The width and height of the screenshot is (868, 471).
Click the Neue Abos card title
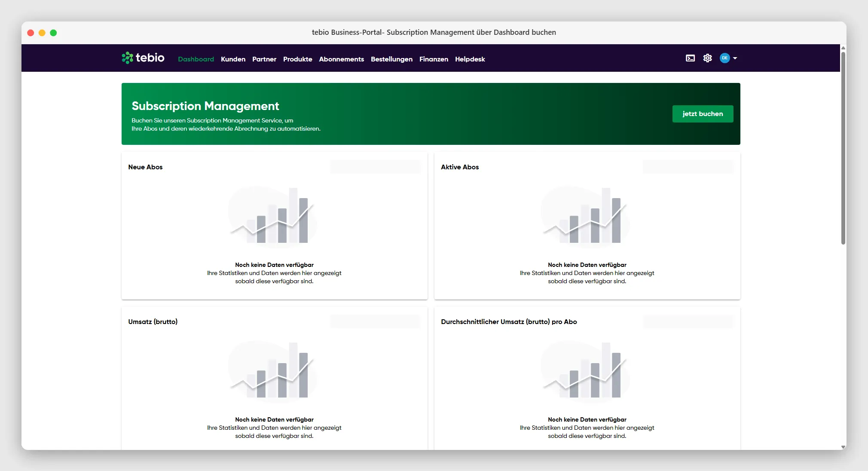click(145, 167)
